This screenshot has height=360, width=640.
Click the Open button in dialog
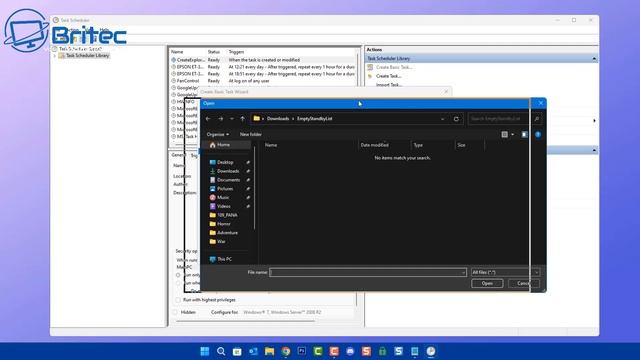click(x=487, y=283)
